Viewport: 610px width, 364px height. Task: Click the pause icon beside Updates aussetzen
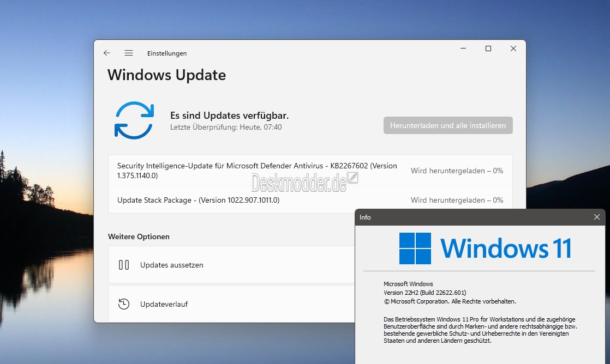pyautogui.click(x=124, y=265)
